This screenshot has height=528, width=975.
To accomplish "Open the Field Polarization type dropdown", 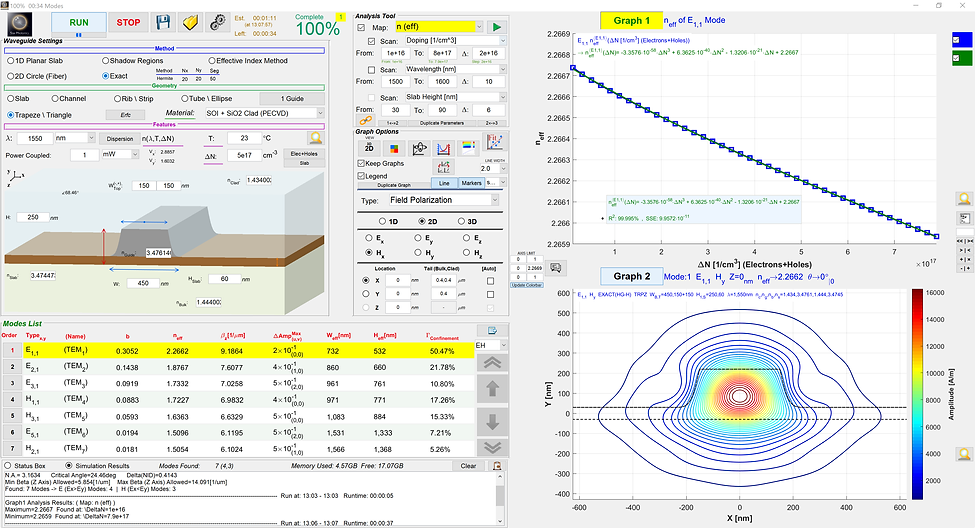I will [x=495, y=200].
